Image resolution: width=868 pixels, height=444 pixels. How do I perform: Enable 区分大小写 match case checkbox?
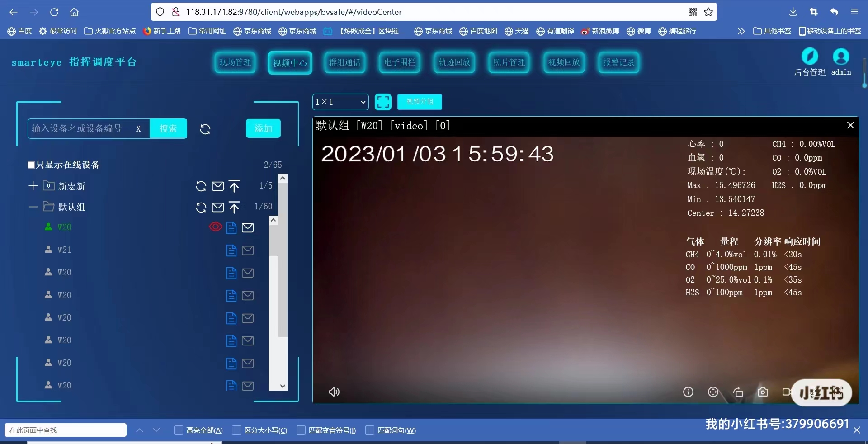click(236, 430)
